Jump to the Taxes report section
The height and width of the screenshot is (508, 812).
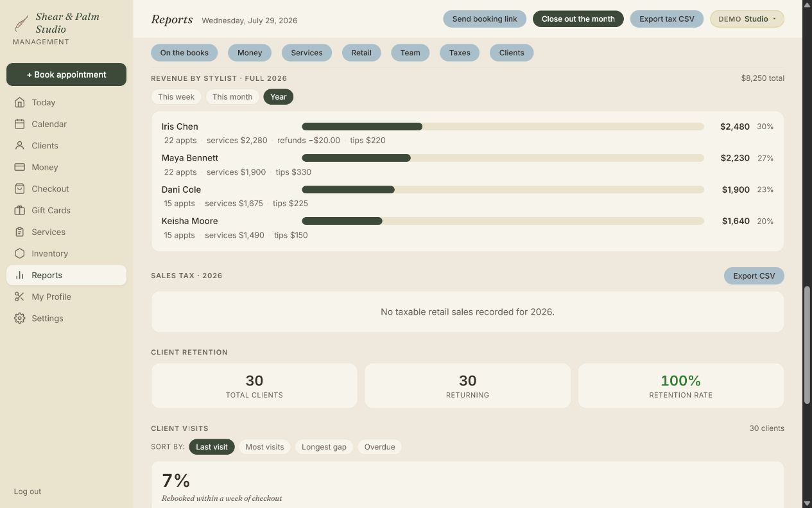point(460,53)
